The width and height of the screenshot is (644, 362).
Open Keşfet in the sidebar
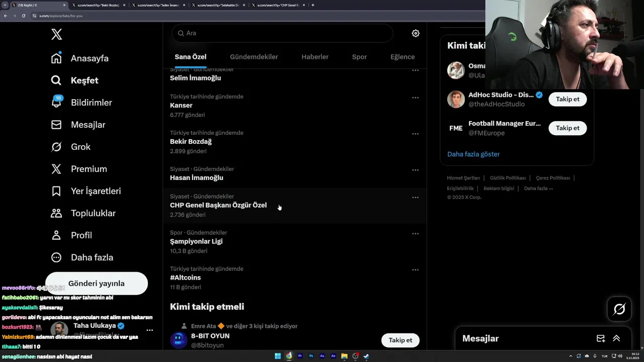(x=75, y=80)
